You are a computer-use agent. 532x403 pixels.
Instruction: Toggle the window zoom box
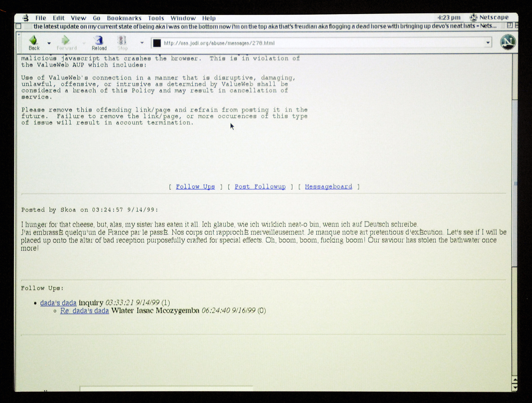point(509,26)
